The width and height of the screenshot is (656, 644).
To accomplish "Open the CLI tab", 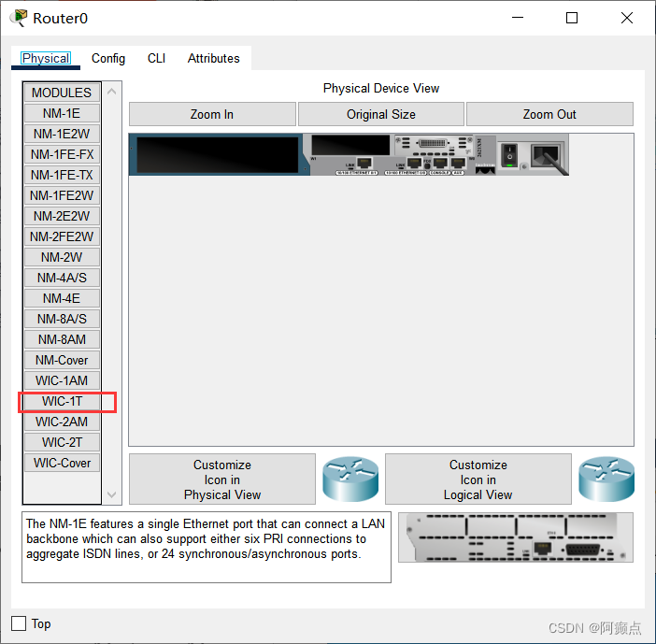I will tap(156, 58).
